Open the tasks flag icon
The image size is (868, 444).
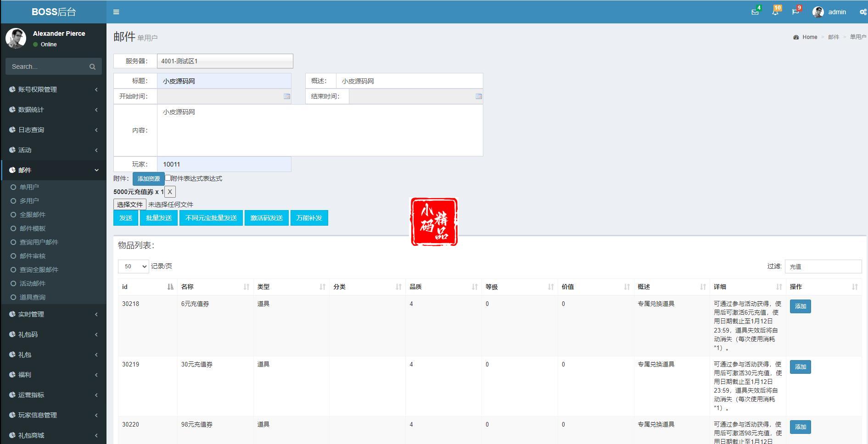(x=795, y=12)
